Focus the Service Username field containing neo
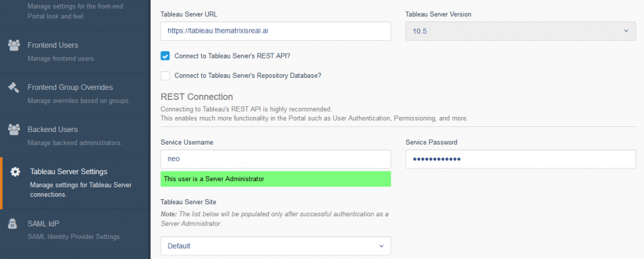 pos(275,159)
